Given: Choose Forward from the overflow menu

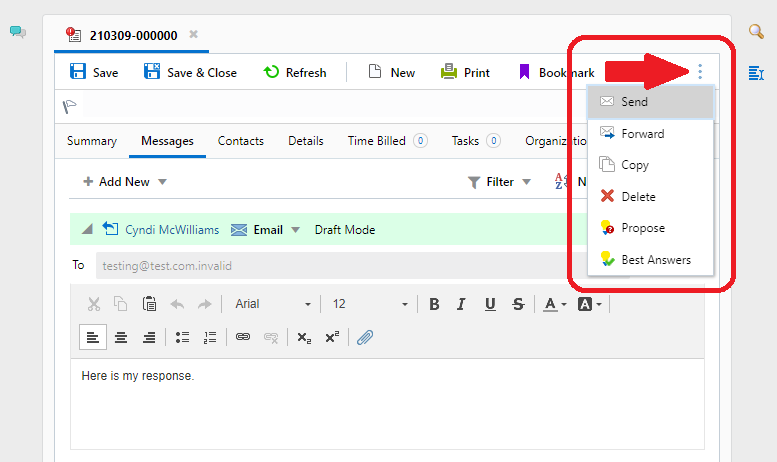Looking at the screenshot, I should point(650,133).
